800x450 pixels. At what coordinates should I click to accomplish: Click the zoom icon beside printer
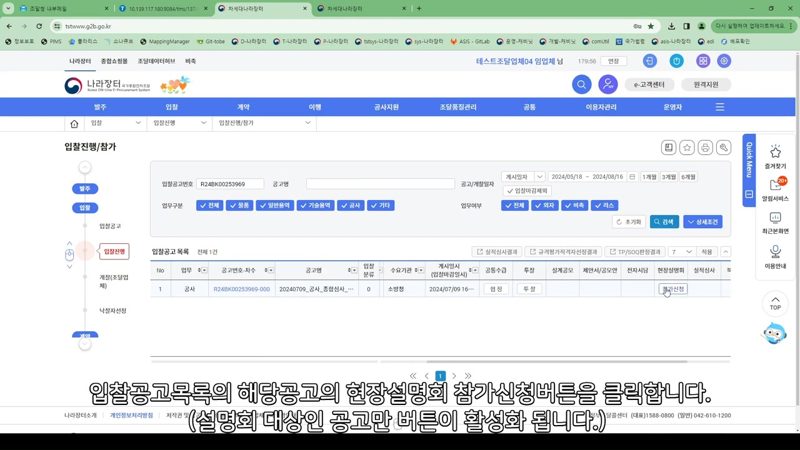click(x=723, y=147)
